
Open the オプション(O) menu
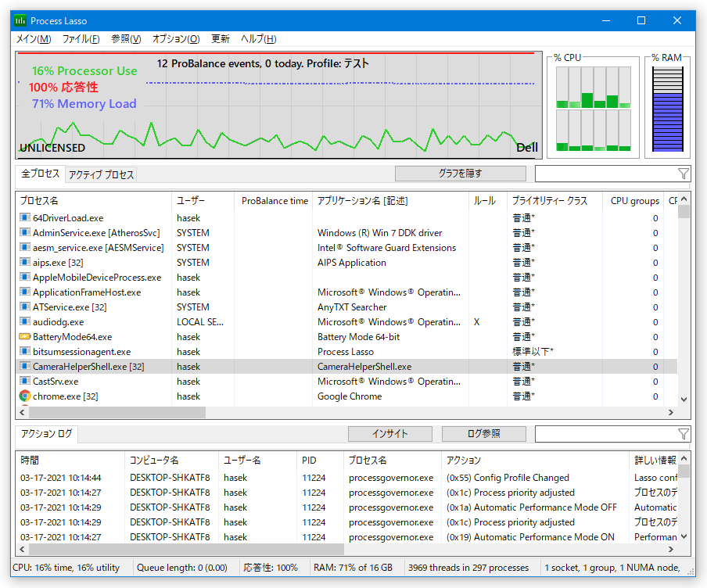pos(176,39)
